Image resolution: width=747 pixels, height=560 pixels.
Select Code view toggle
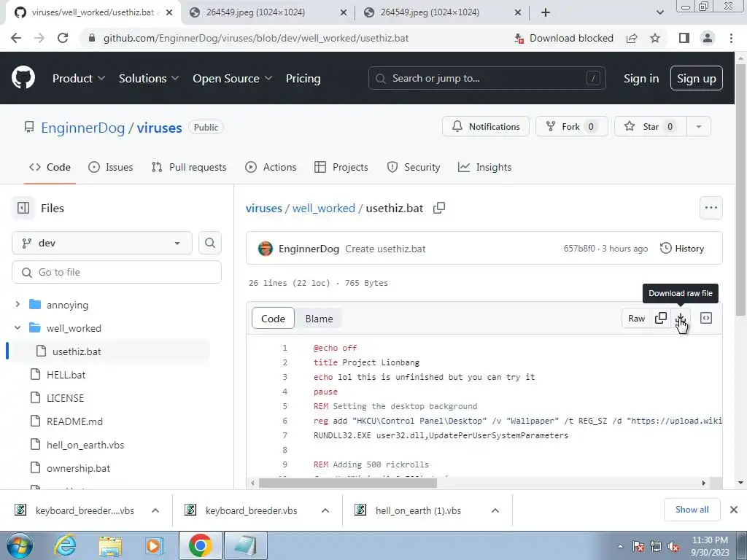pyautogui.click(x=273, y=319)
